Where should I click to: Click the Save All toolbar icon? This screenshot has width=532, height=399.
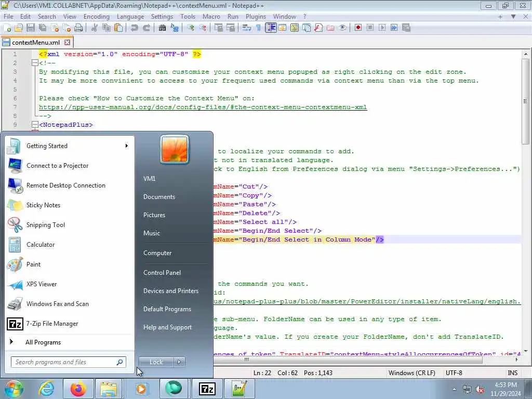coord(43,28)
